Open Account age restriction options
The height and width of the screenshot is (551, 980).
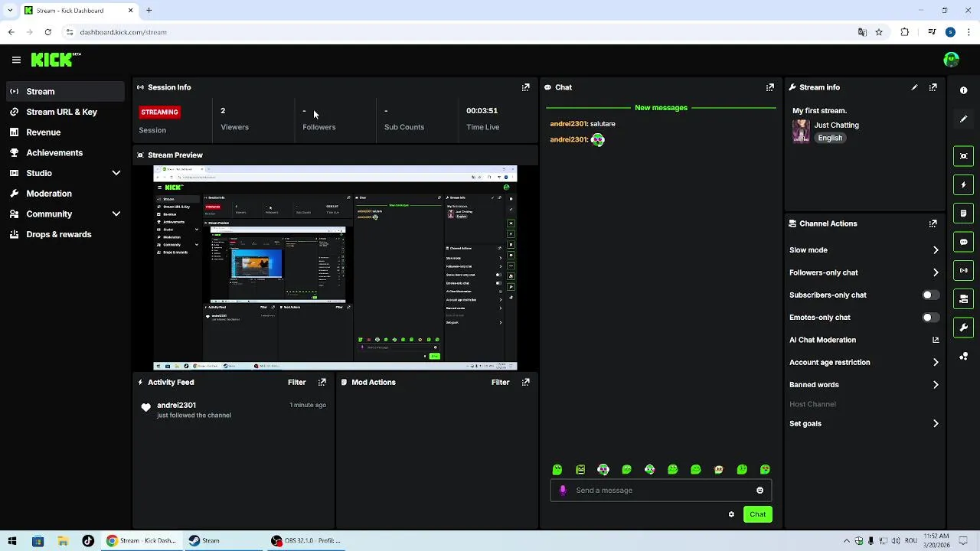coord(864,363)
